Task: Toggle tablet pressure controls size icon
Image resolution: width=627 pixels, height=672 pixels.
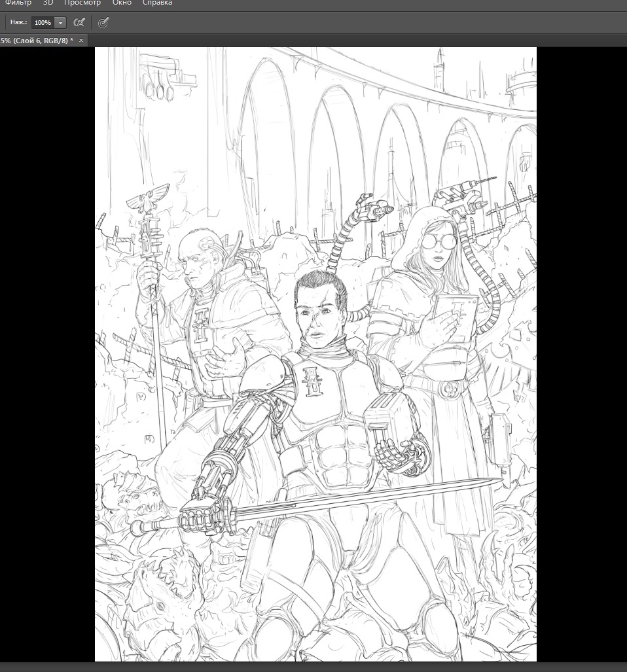Action: [103, 22]
